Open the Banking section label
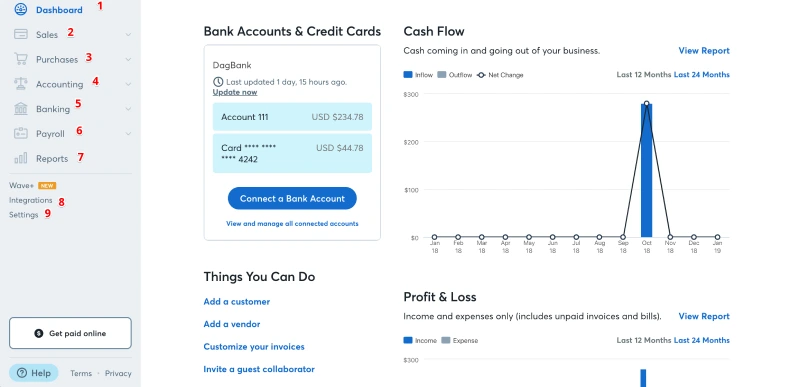Viewport: 800px width, 387px height. coord(53,109)
